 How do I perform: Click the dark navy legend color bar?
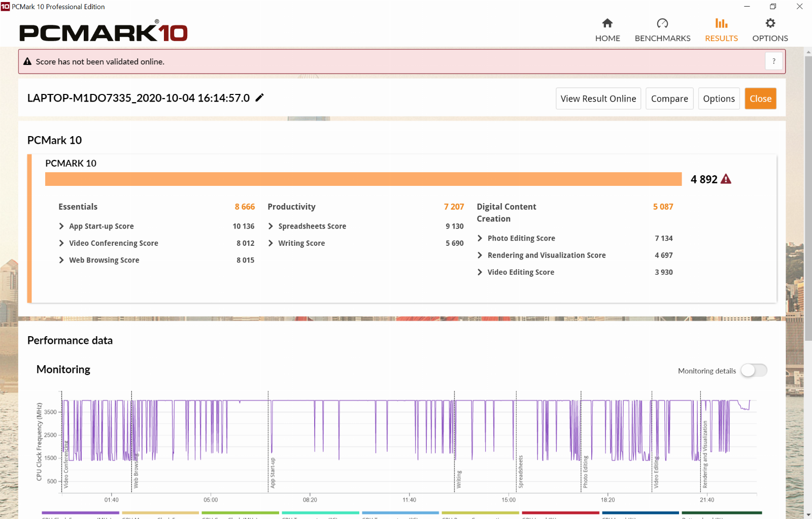[x=640, y=513]
